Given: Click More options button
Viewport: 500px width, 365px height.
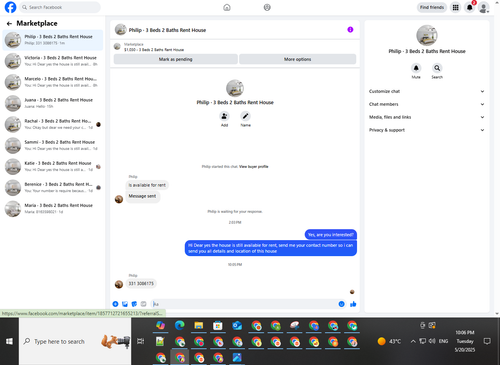Looking at the screenshot, I should [x=298, y=59].
